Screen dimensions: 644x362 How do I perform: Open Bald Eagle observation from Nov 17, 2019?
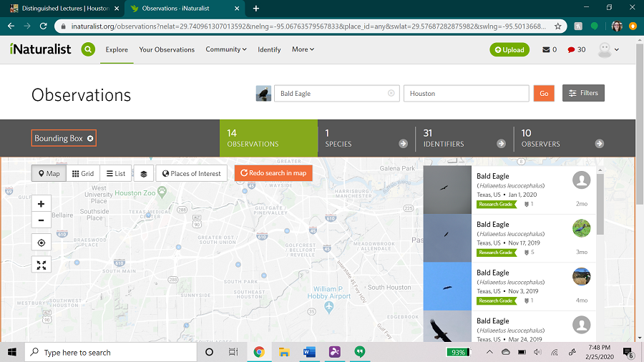click(509, 238)
